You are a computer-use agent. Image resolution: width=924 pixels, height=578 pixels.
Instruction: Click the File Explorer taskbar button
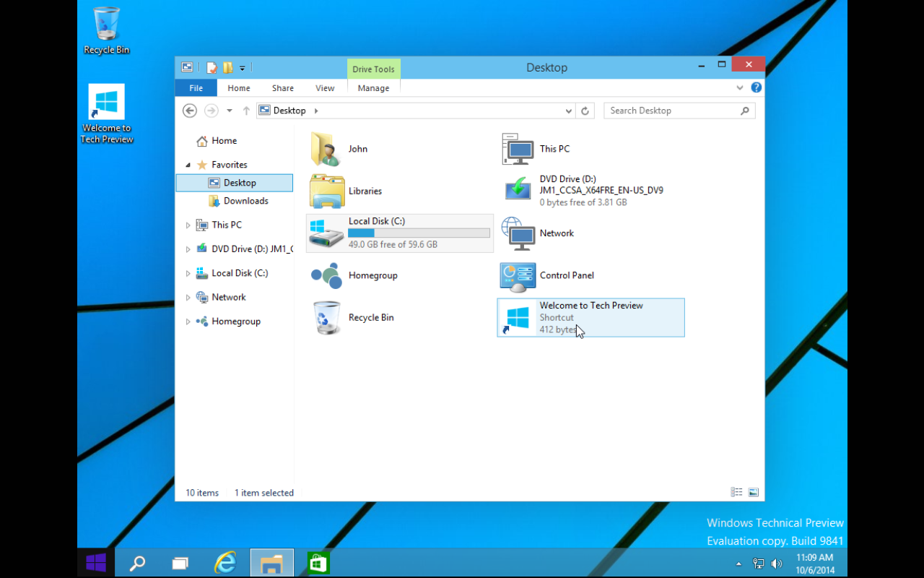pos(272,562)
